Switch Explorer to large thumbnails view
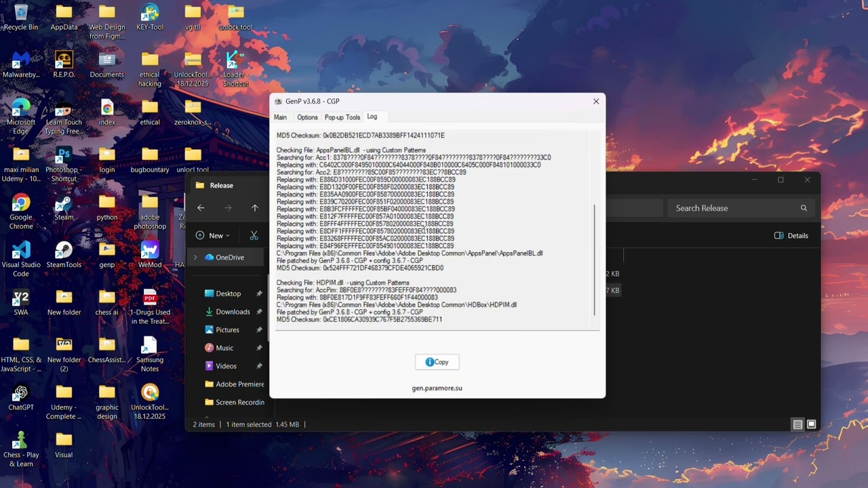The height and width of the screenshot is (488, 868). tap(811, 425)
